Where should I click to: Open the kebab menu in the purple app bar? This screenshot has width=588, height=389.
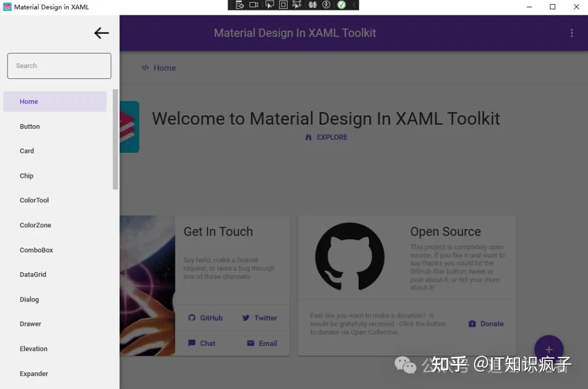(x=572, y=33)
